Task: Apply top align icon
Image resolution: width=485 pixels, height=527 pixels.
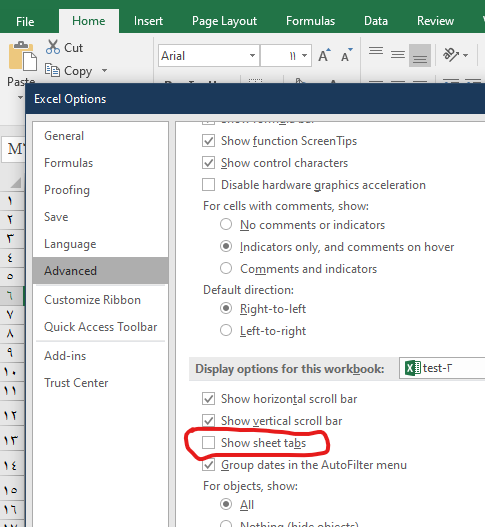Action: pos(376,51)
